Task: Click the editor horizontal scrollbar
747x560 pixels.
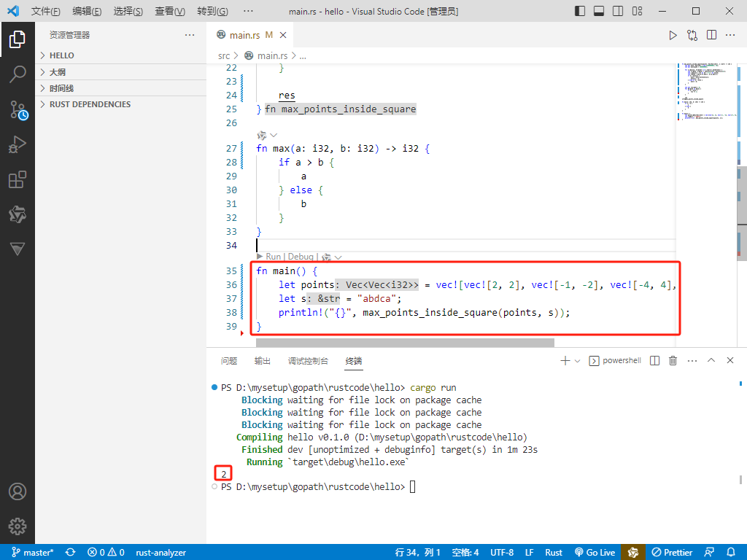Action: click(405, 343)
